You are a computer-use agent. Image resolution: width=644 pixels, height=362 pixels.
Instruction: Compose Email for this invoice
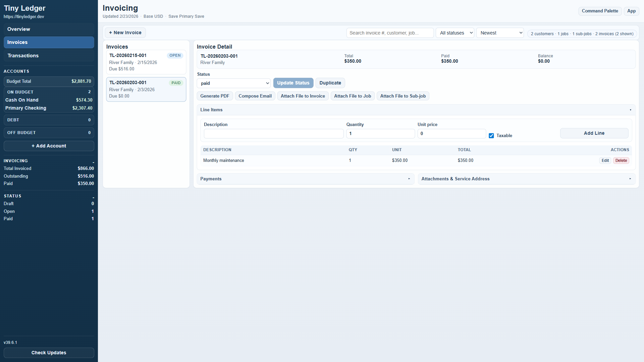click(x=255, y=96)
